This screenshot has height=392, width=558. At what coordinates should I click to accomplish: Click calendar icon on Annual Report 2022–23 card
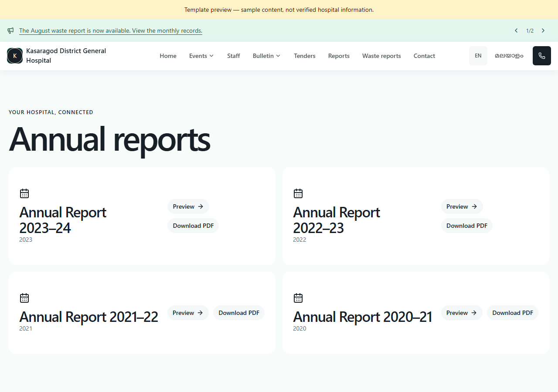[x=298, y=193]
